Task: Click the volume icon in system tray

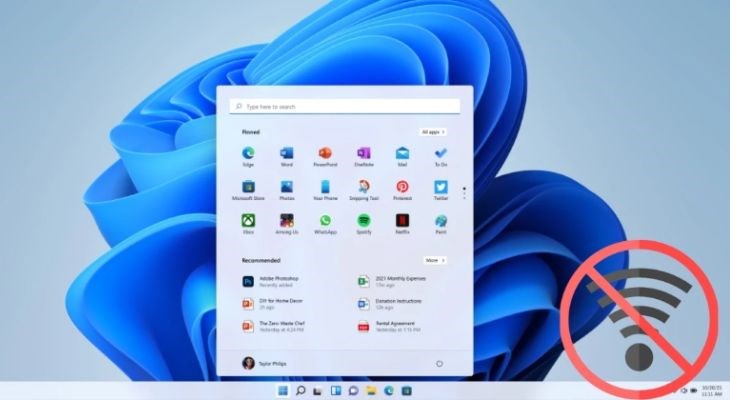Action: 684,391
